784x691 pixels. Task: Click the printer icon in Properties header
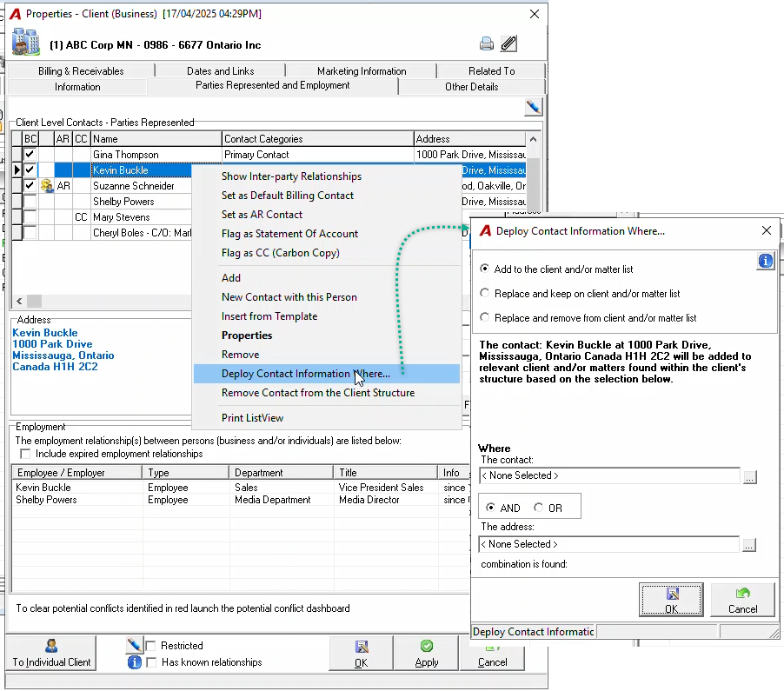pos(487,44)
